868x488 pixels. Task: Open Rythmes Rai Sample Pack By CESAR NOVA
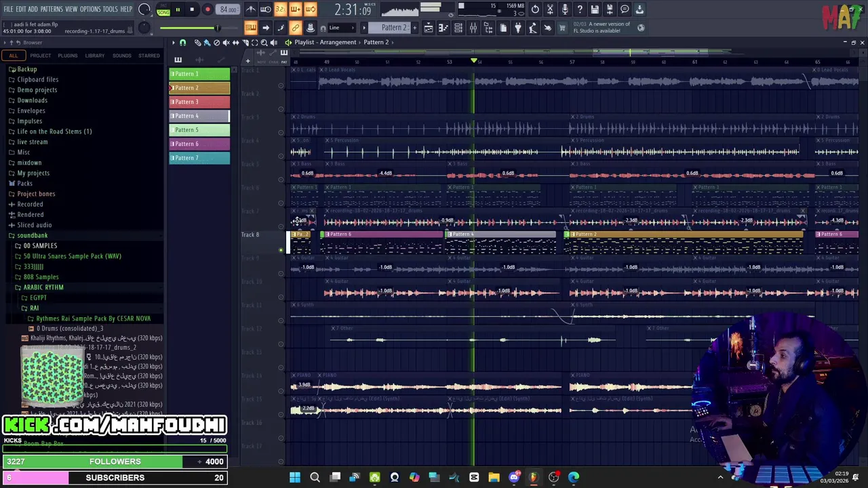(93, 319)
